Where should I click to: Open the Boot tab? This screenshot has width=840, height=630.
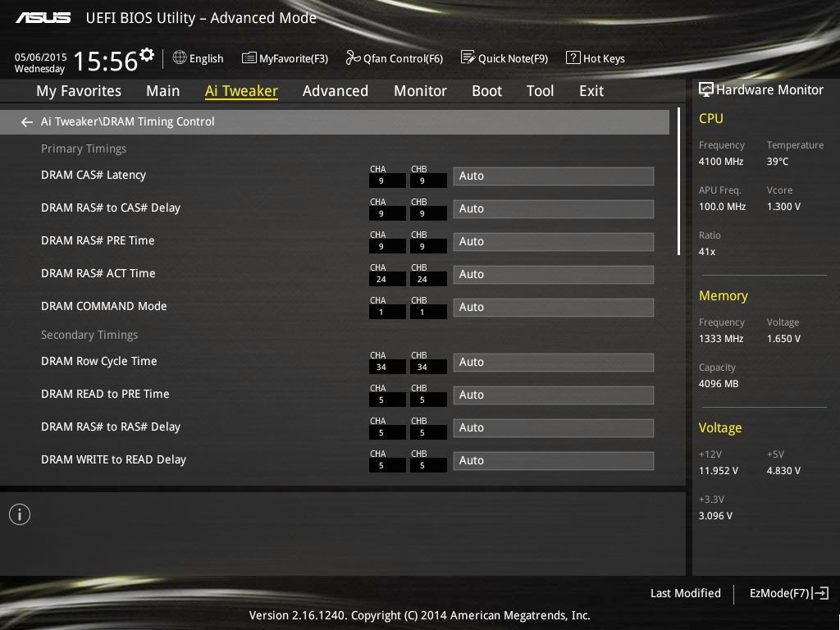point(487,91)
